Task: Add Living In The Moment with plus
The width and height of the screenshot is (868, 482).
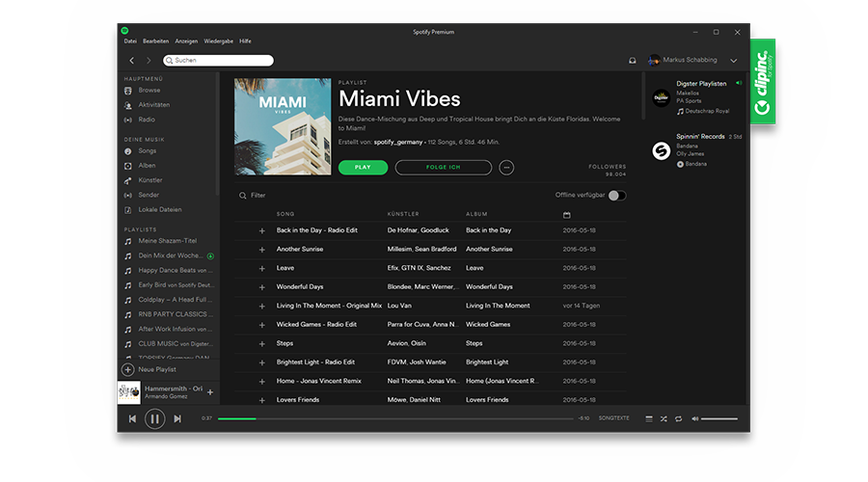Action: tap(261, 306)
